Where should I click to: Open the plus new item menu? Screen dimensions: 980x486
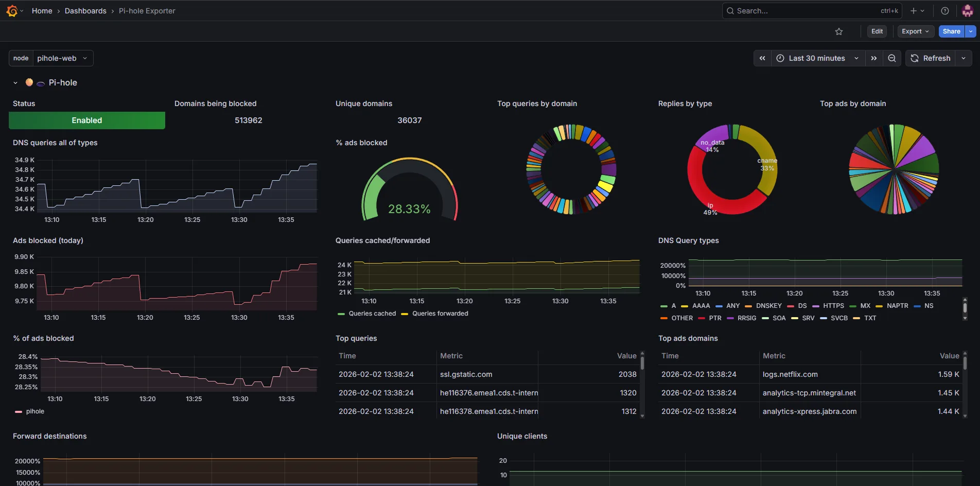917,11
